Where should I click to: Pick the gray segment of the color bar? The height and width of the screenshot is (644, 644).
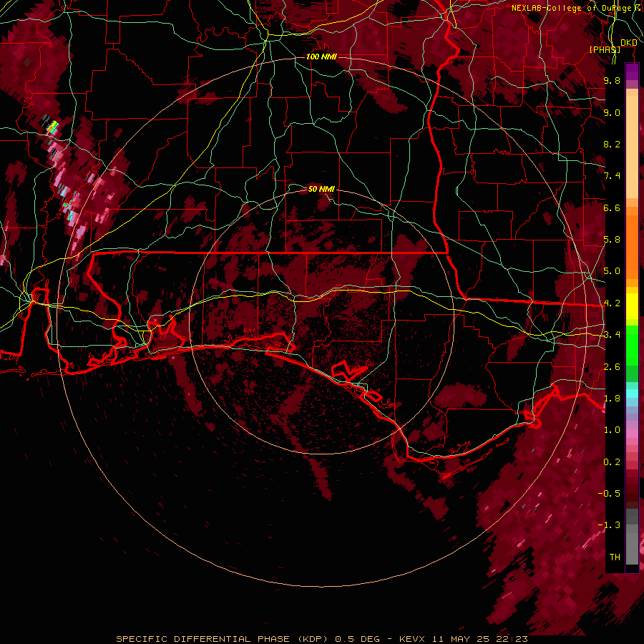click(x=632, y=537)
